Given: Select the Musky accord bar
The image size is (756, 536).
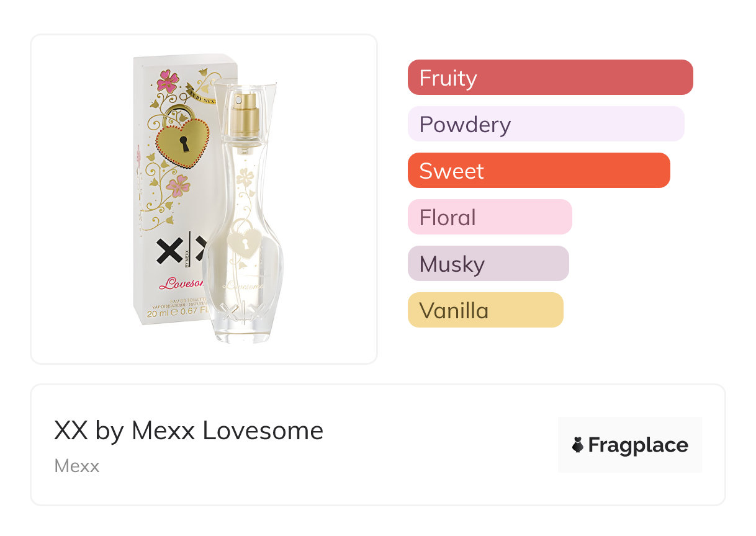Looking at the screenshot, I should point(488,264).
